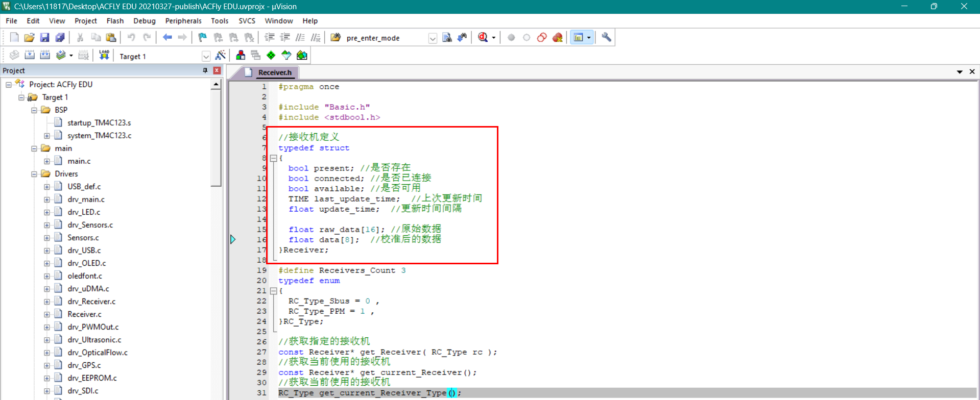
Task: Collapse the typedef enum code block
Action: [273, 291]
